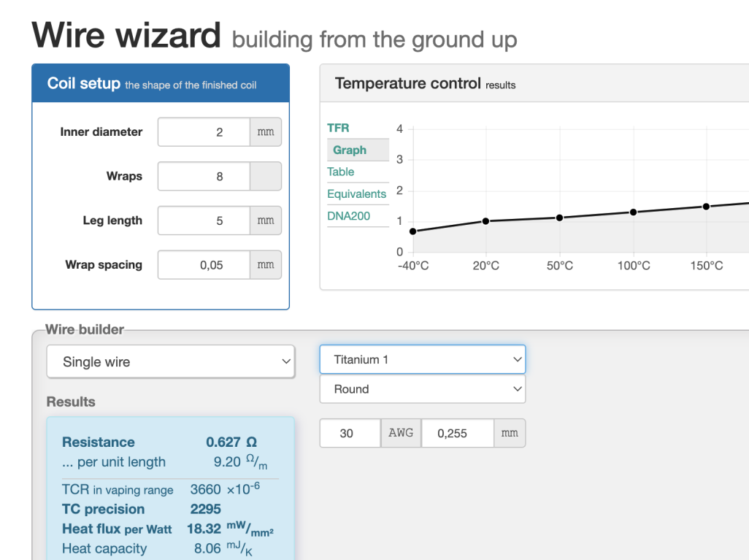Open the Single wire dropdown

171,361
